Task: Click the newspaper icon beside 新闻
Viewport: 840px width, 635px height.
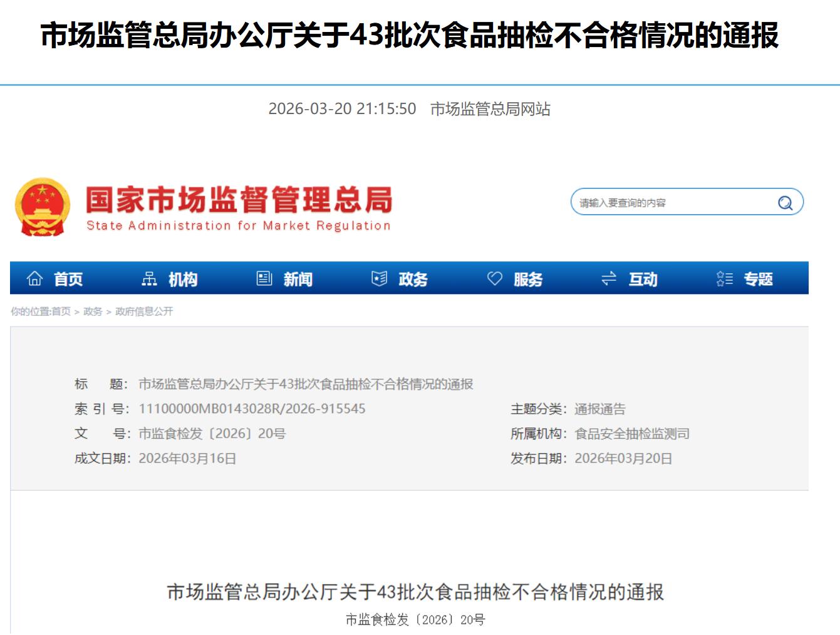Action: (264, 279)
